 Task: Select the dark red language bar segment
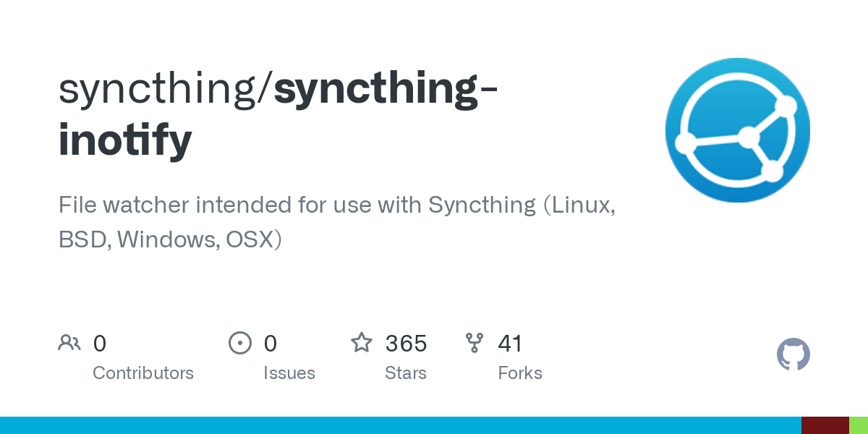point(825,425)
